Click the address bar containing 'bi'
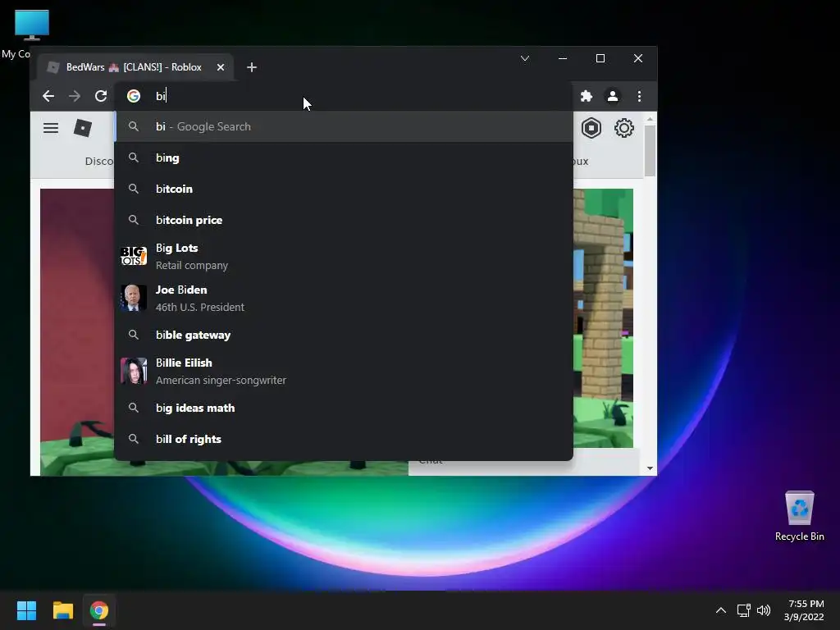 coord(343,96)
